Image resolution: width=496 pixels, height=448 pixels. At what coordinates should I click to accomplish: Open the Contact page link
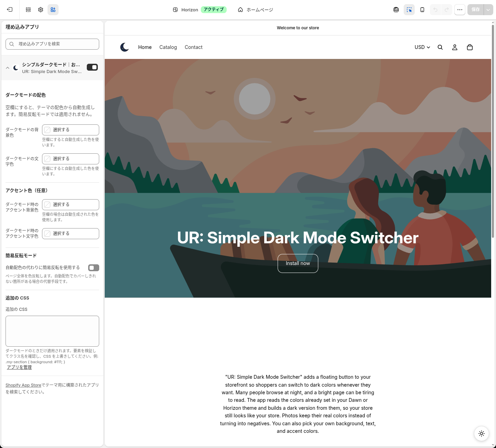(194, 47)
